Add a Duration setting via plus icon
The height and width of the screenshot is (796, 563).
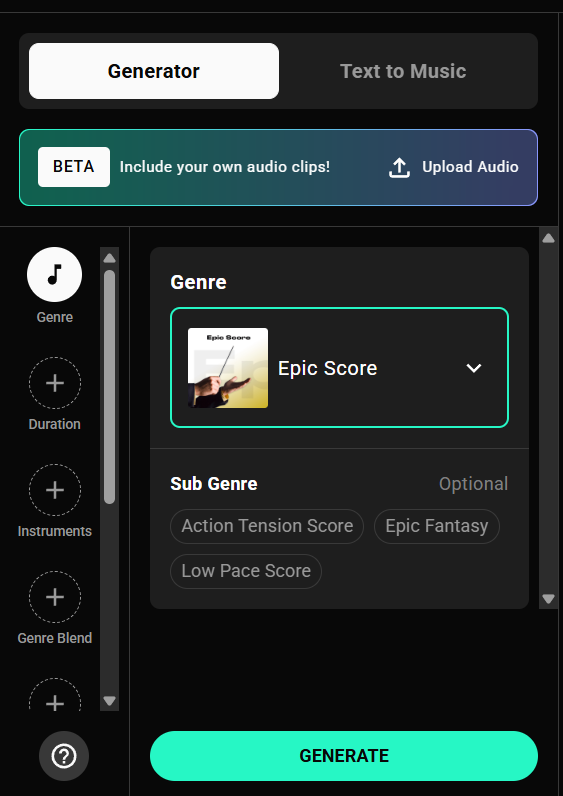click(54, 383)
